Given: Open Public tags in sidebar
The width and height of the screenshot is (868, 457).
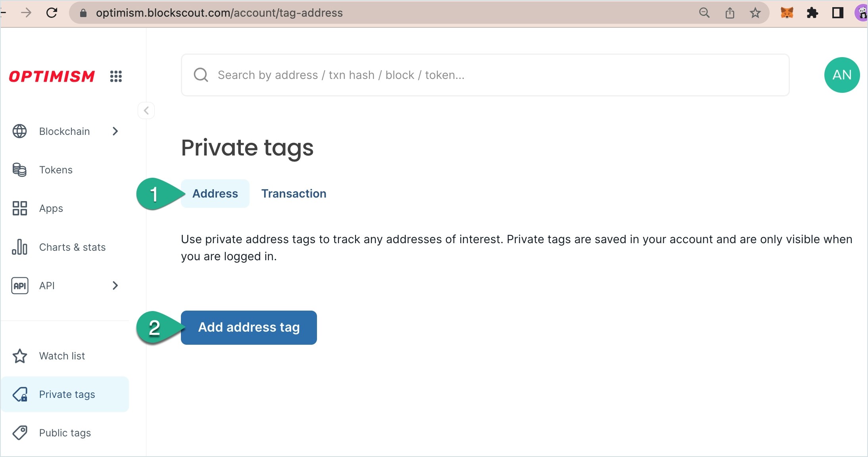Looking at the screenshot, I should (x=65, y=433).
